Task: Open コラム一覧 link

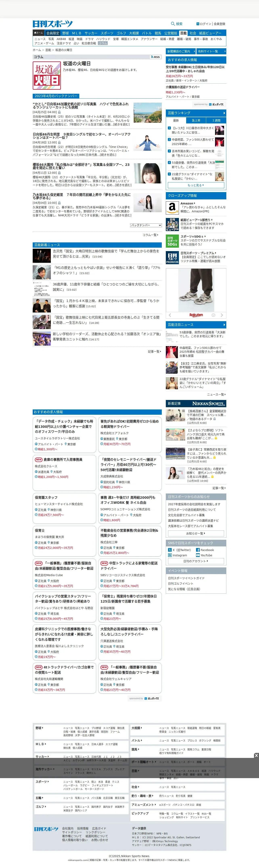Action: click(150, 235)
